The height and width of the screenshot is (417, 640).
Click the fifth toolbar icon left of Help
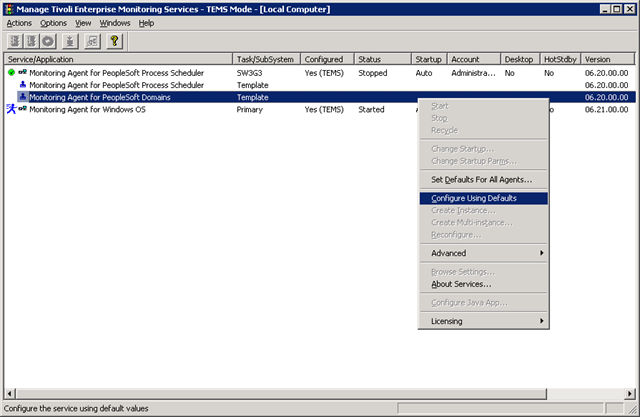(92, 41)
